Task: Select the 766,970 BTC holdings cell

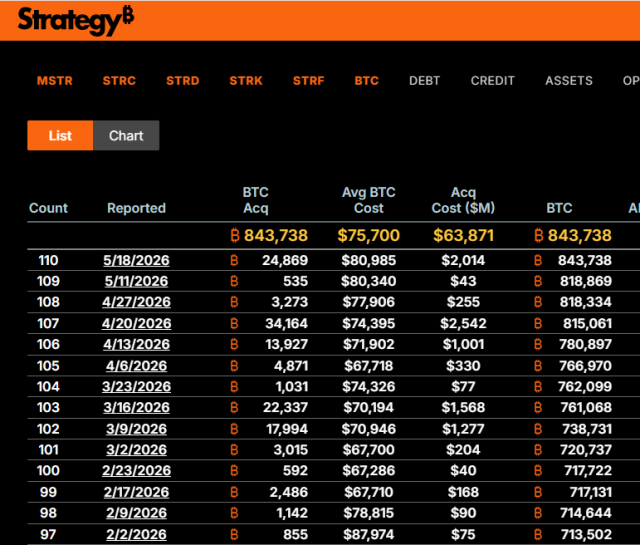Action: point(585,366)
